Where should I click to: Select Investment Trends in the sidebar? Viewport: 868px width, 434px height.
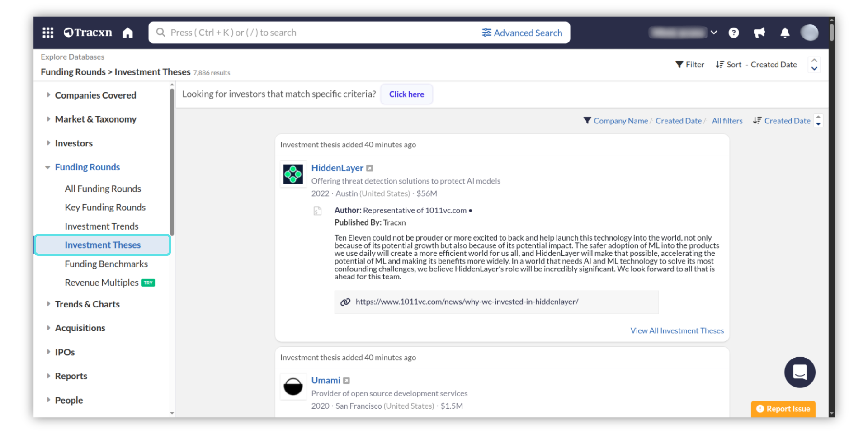click(x=101, y=226)
